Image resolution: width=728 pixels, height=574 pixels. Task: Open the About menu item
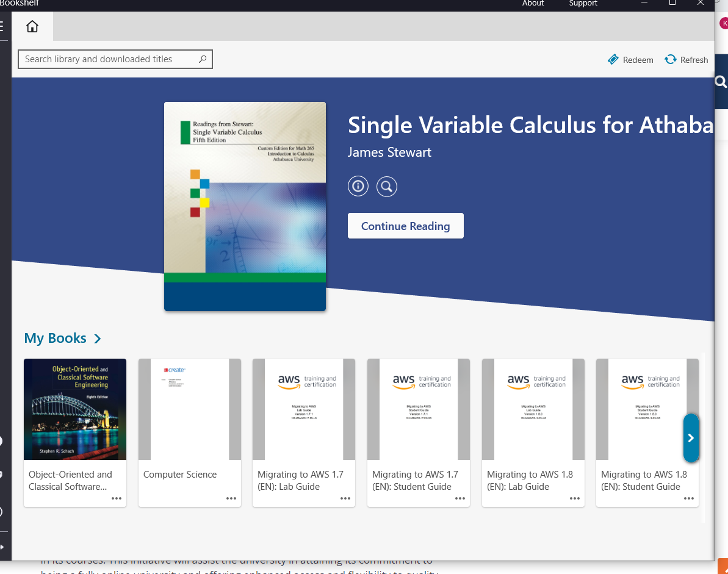pyautogui.click(x=533, y=3)
